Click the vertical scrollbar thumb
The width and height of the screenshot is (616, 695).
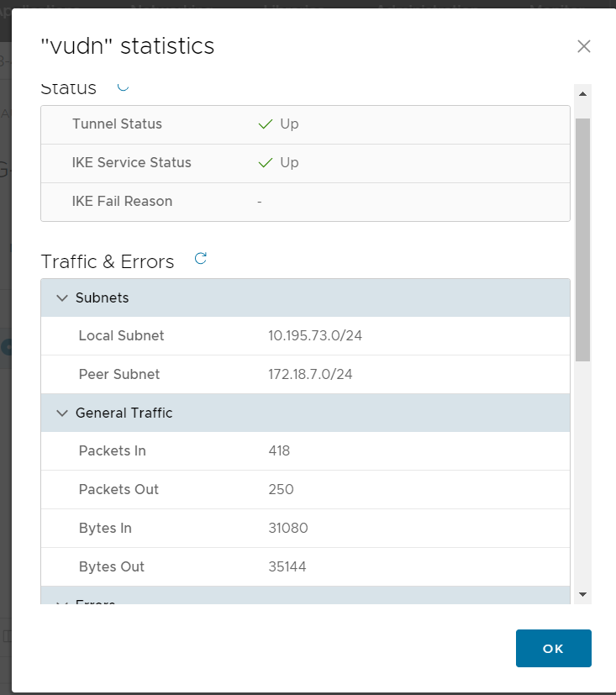(x=583, y=239)
